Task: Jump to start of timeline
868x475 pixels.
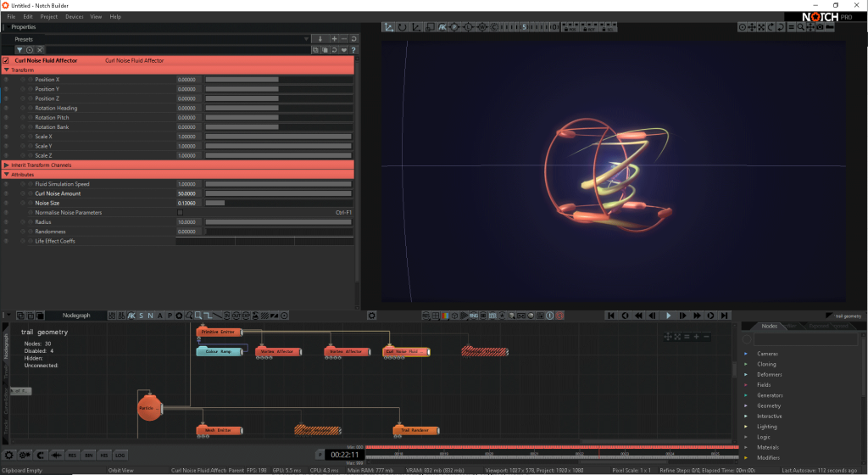Action: (610, 316)
